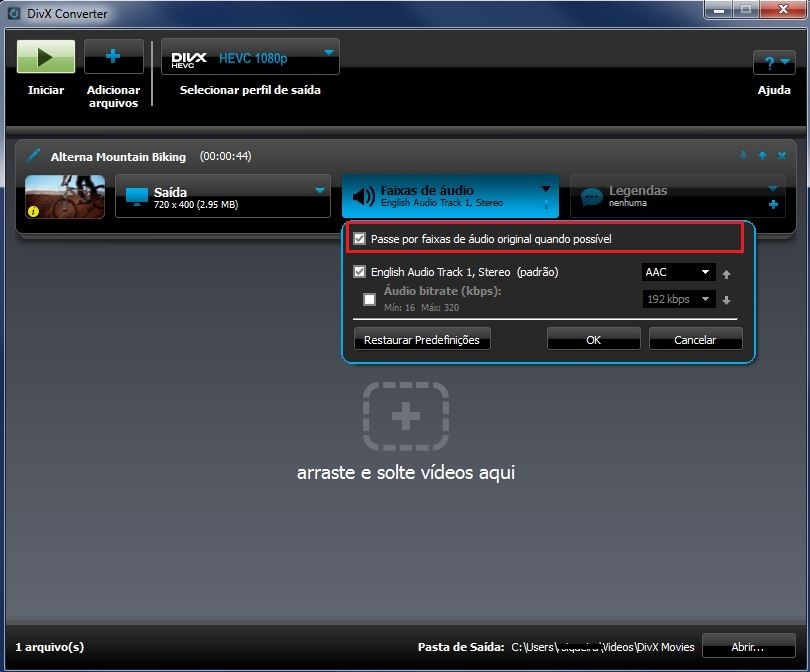Click Restaurar Predefinições button
The width and height of the screenshot is (810, 672).
422,339
